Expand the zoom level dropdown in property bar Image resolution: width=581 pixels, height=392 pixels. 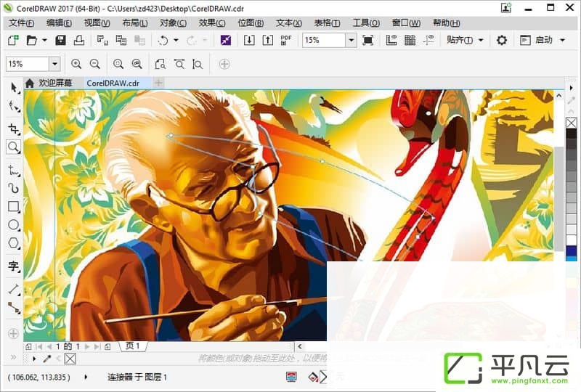click(55, 64)
